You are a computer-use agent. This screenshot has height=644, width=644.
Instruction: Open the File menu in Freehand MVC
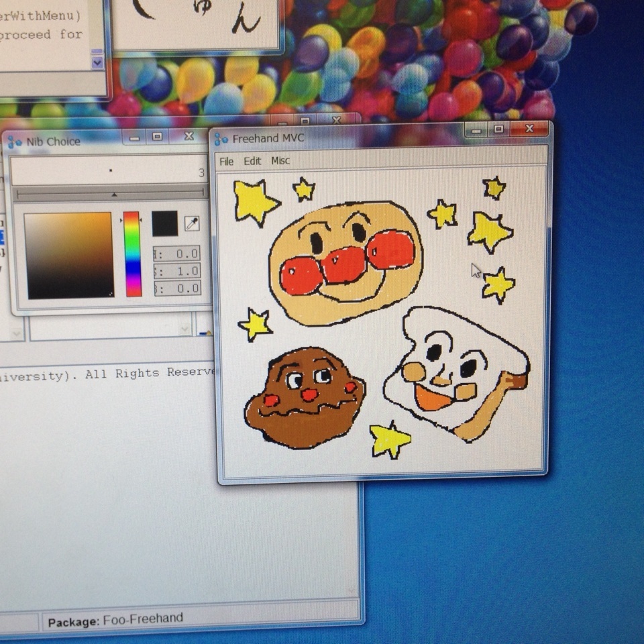tap(226, 162)
